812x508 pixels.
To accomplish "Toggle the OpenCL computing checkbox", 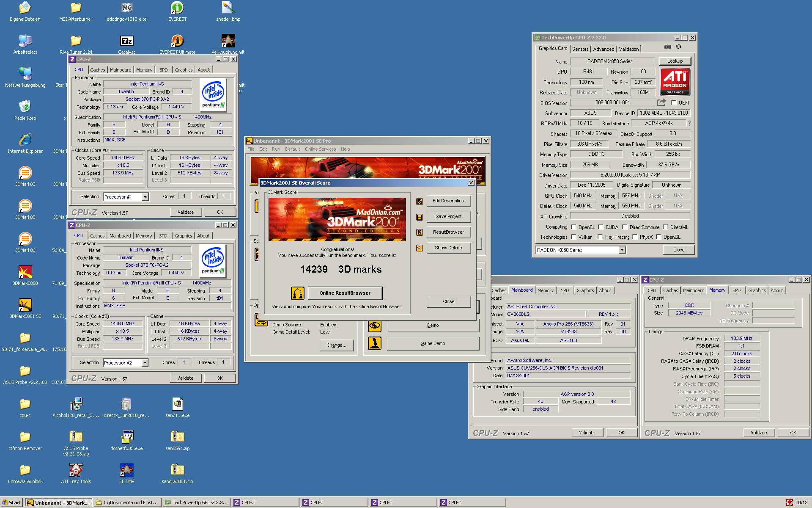I will tap(574, 227).
